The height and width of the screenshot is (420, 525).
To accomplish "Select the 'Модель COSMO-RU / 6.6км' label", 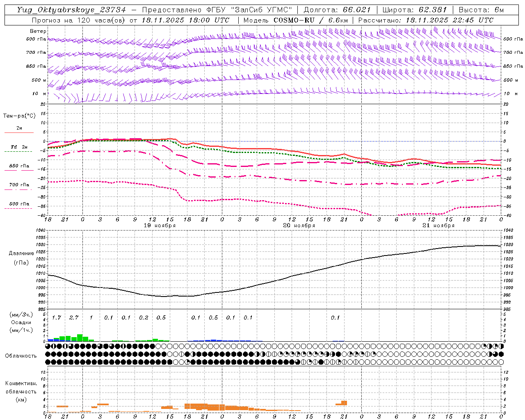I will [x=296, y=20].
